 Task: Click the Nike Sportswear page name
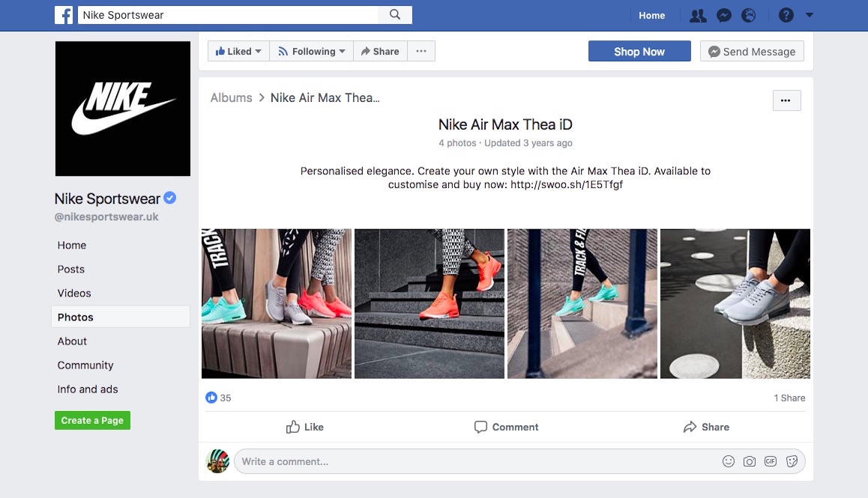[107, 198]
